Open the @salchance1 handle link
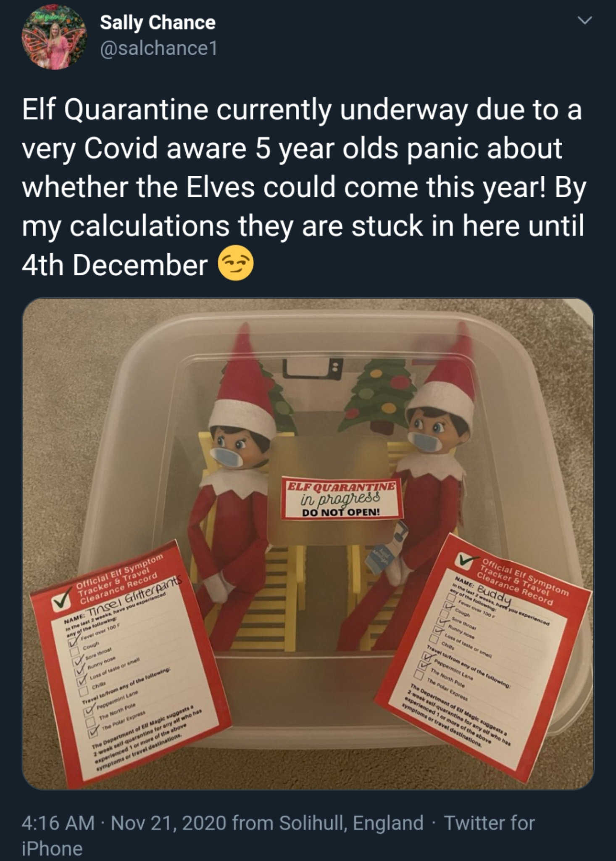This screenshot has height=861, width=616. [158, 48]
